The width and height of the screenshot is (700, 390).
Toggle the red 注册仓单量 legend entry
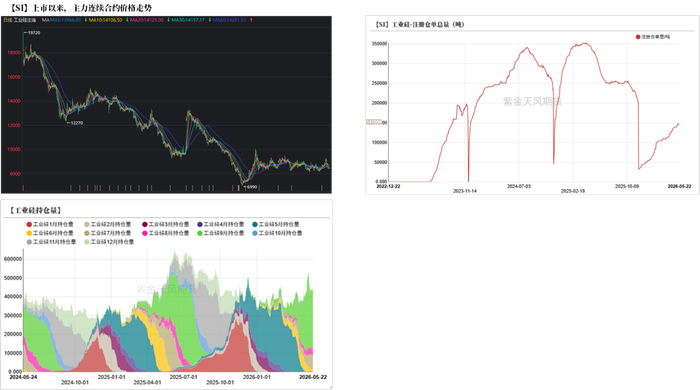(x=653, y=37)
